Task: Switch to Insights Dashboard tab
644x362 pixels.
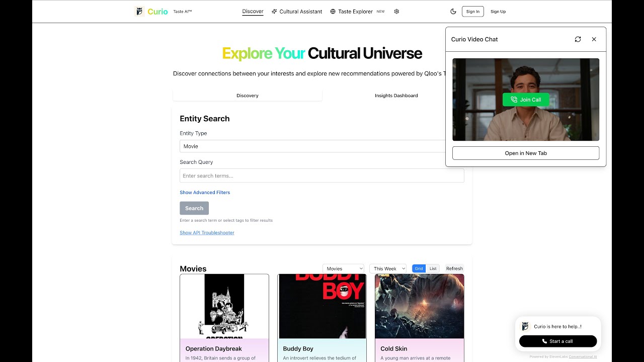Action: pyautogui.click(x=396, y=96)
